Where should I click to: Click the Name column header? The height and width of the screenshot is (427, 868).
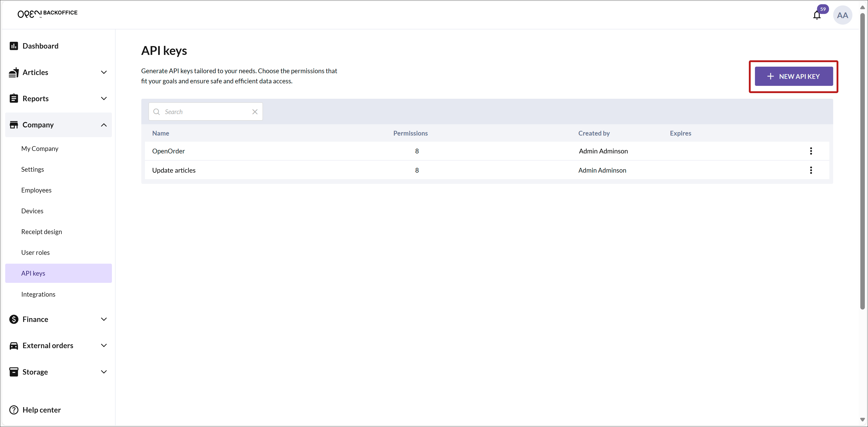[x=161, y=133]
